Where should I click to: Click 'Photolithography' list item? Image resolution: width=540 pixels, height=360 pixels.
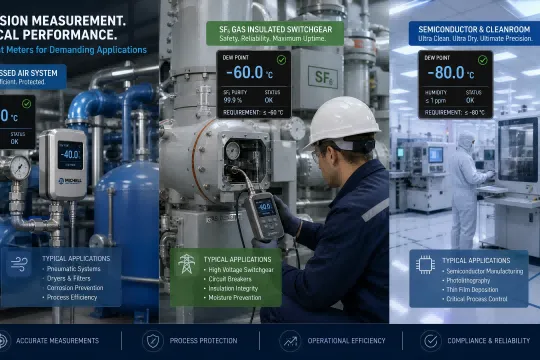pyautogui.click(x=468, y=281)
